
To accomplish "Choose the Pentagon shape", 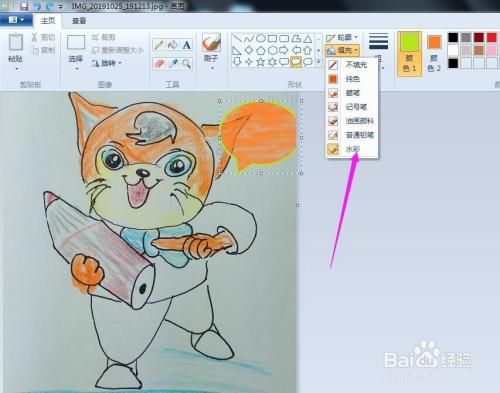I will click(261, 51).
